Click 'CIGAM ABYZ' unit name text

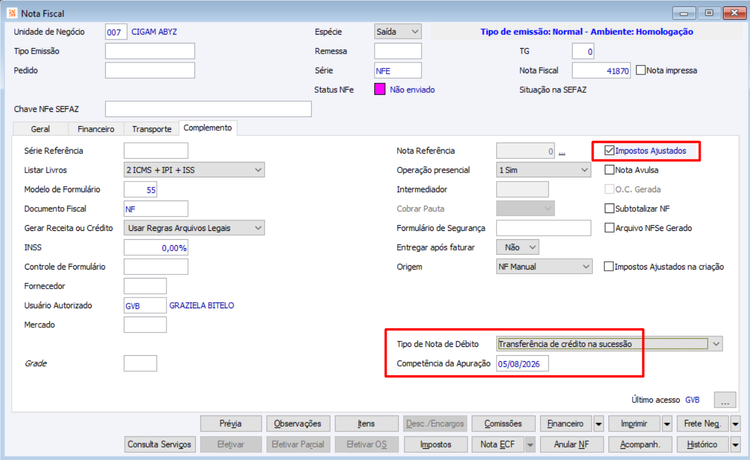[x=154, y=32]
